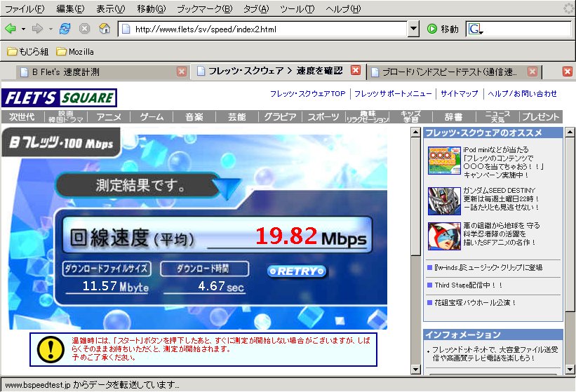
Task: Open the search engine G selector
Action: click(x=476, y=29)
